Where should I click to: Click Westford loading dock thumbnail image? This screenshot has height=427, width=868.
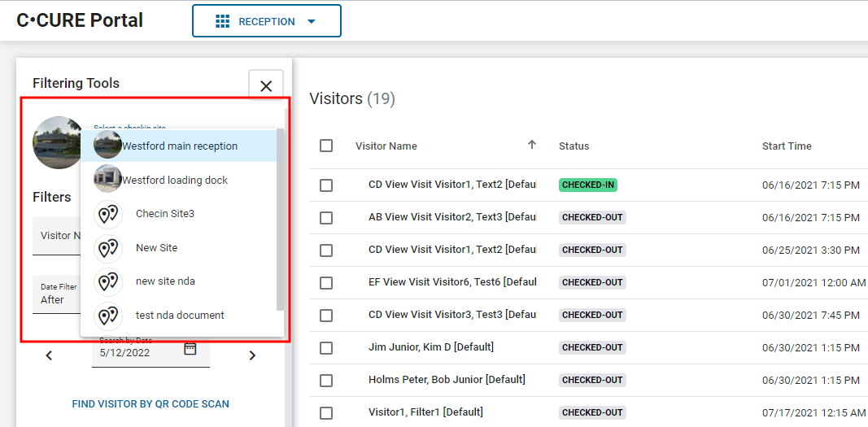tap(107, 179)
